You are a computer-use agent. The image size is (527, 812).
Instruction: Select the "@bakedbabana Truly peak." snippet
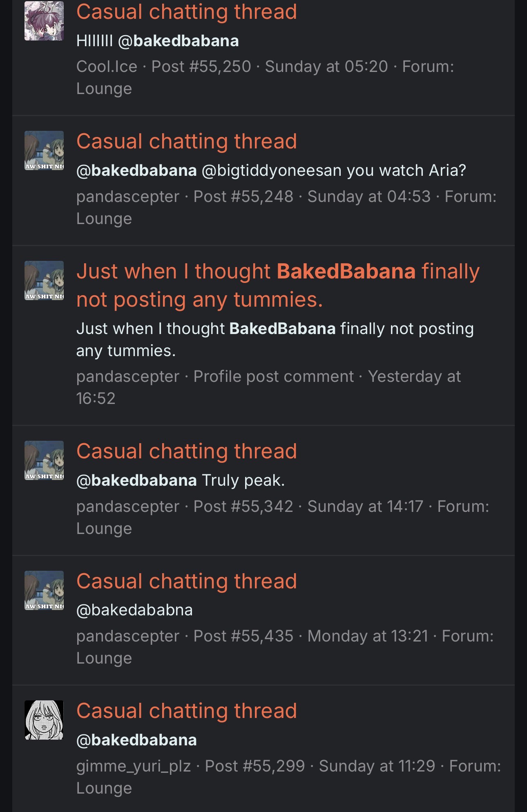181,480
